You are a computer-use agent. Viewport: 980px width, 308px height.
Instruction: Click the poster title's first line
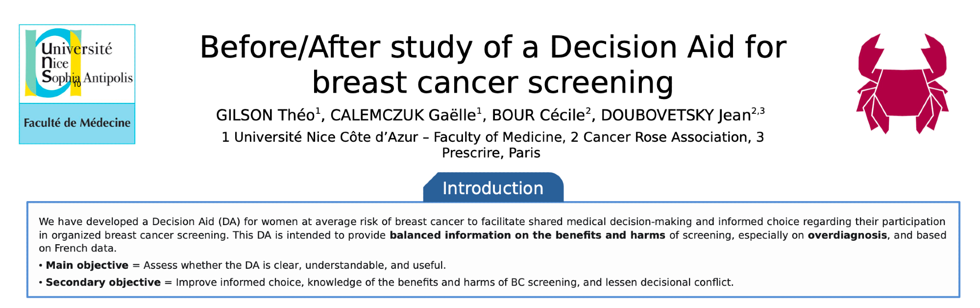tap(493, 48)
